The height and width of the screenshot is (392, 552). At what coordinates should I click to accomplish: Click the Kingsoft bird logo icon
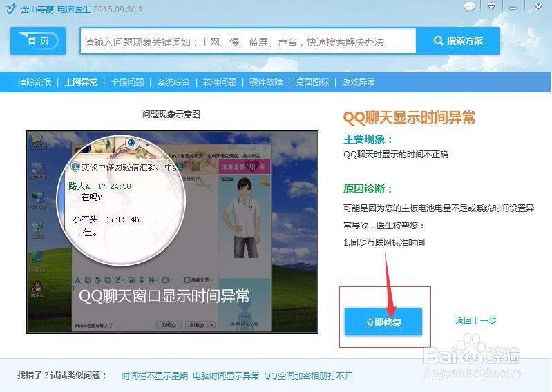[x=11, y=8]
